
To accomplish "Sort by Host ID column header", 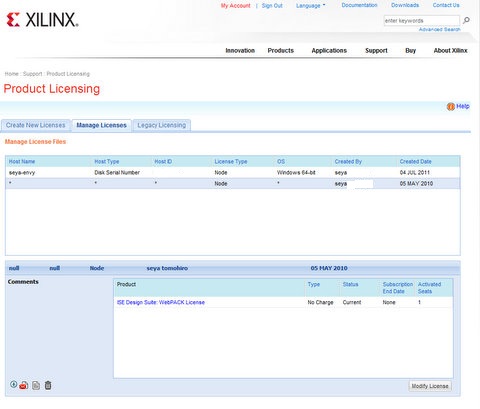I will coord(163,162).
